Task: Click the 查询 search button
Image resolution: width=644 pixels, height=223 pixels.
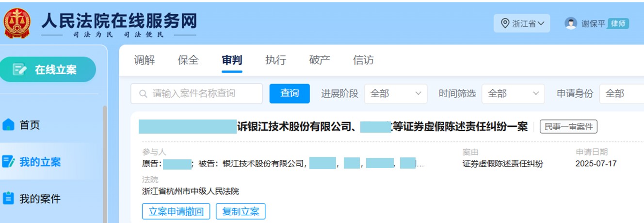Action: pos(290,94)
